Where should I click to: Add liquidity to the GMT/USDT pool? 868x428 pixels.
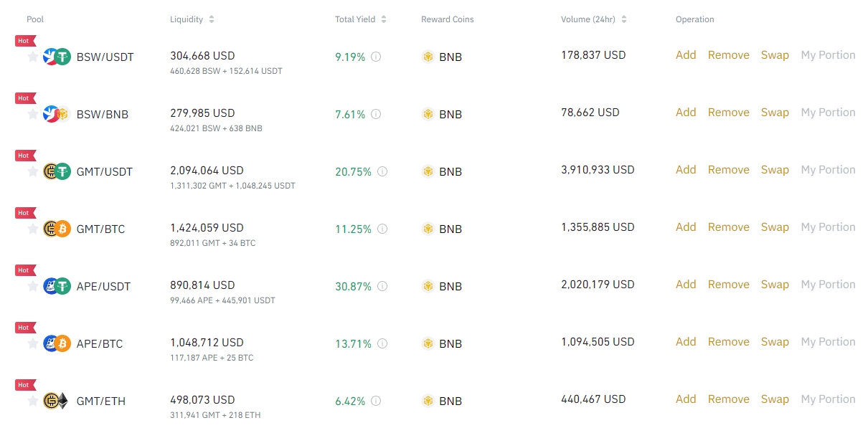click(686, 170)
